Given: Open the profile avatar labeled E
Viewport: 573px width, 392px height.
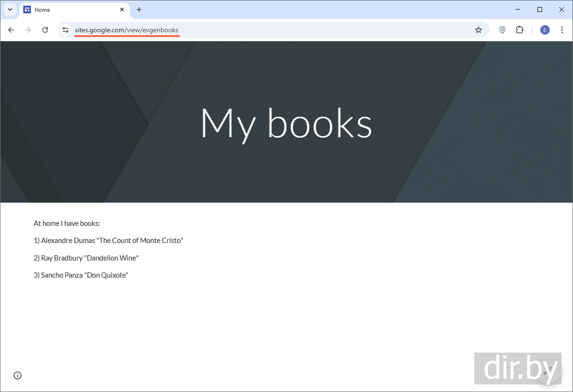Looking at the screenshot, I should tap(545, 30).
